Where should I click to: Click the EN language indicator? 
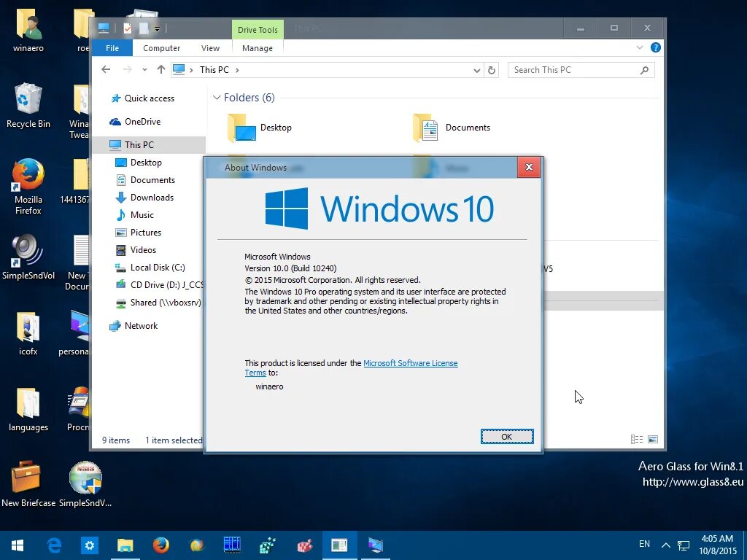(644, 544)
